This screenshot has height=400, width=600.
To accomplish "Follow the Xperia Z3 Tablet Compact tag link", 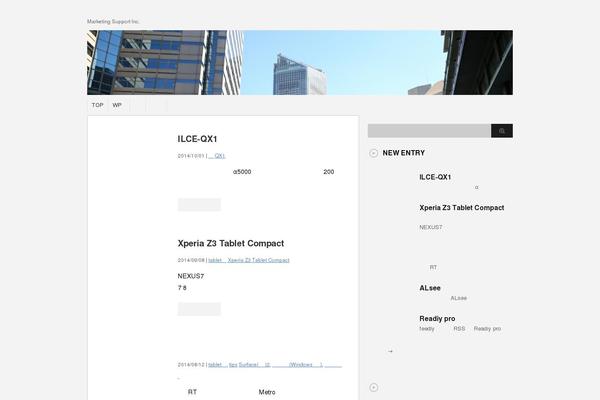I will click(258, 260).
